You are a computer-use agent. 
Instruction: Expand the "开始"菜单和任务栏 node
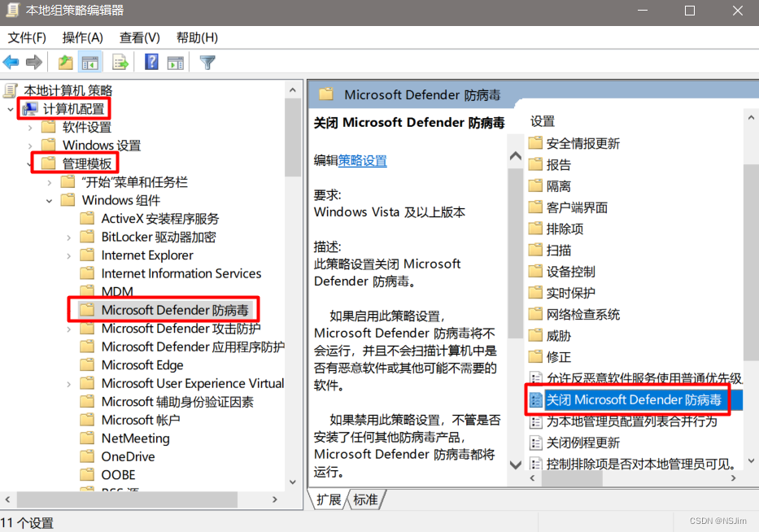[x=50, y=183]
